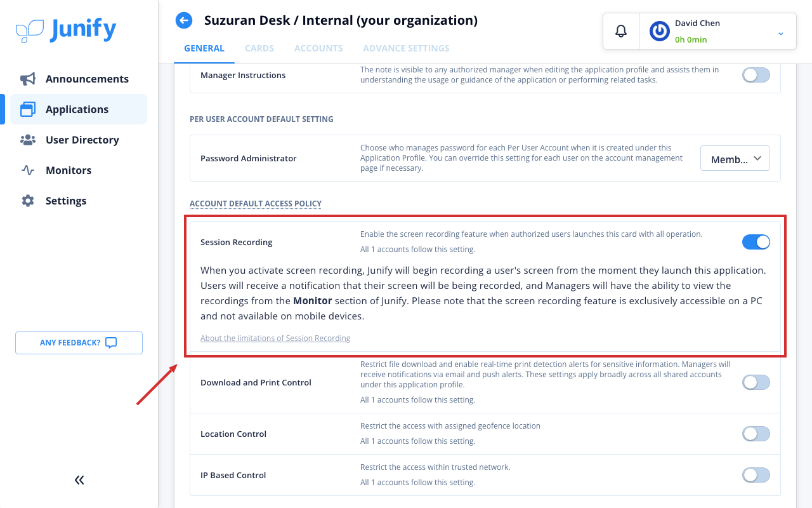Click the User Directory people icon

click(x=28, y=140)
